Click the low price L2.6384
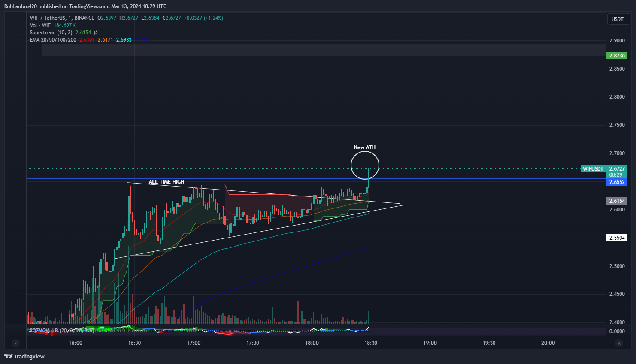 [150, 18]
